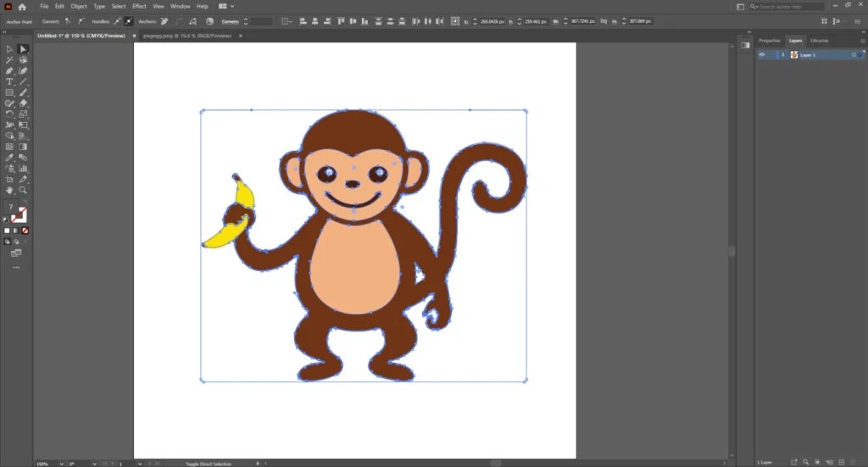The image size is (868, 467).
Task: Click Convert anchor points to smooth button
Action: 81,21
